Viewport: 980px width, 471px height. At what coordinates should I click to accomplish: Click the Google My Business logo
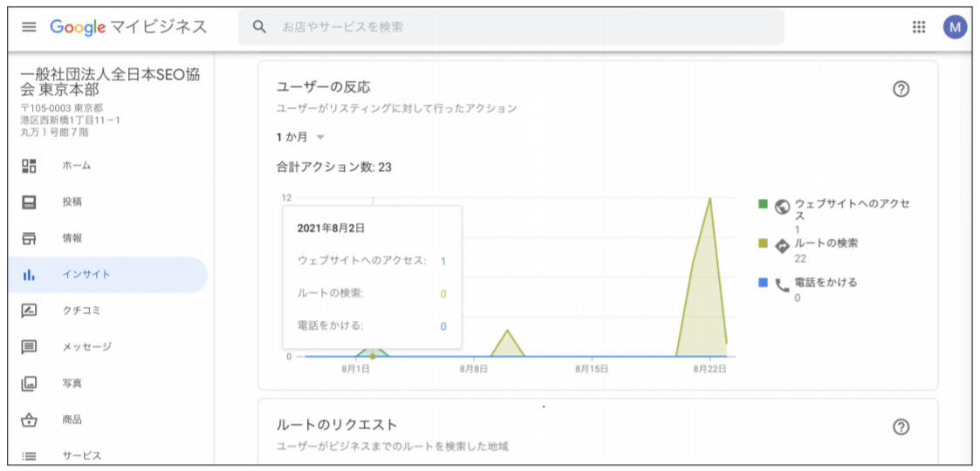click(x=128, y=27)
